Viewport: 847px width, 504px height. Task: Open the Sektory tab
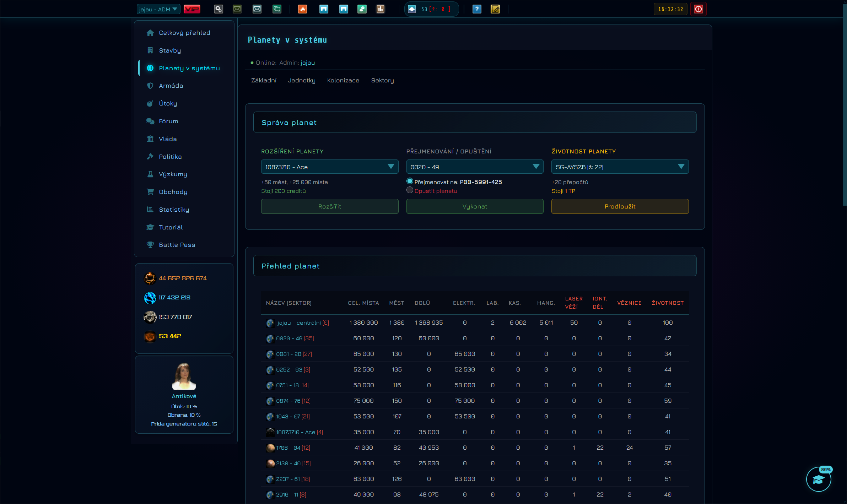pyautogui.click(x=382, y=81)
